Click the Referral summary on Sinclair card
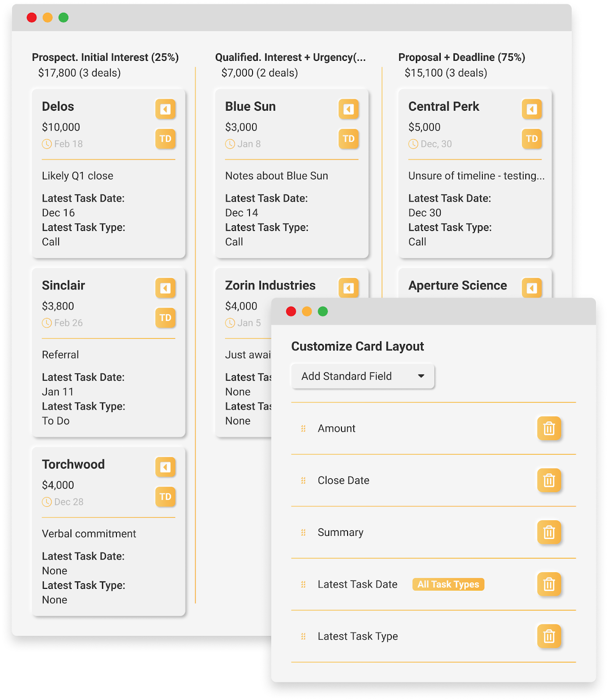 [60, 355]
